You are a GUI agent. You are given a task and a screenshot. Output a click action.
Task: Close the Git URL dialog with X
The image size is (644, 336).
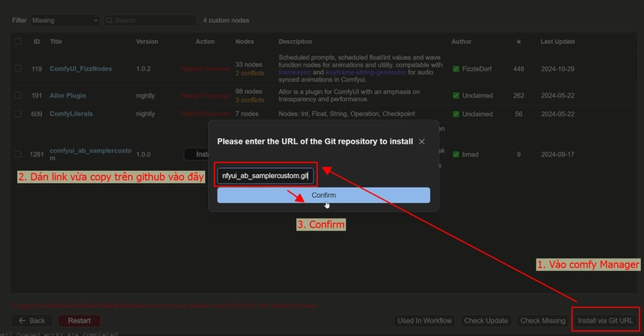pos(422,141)
